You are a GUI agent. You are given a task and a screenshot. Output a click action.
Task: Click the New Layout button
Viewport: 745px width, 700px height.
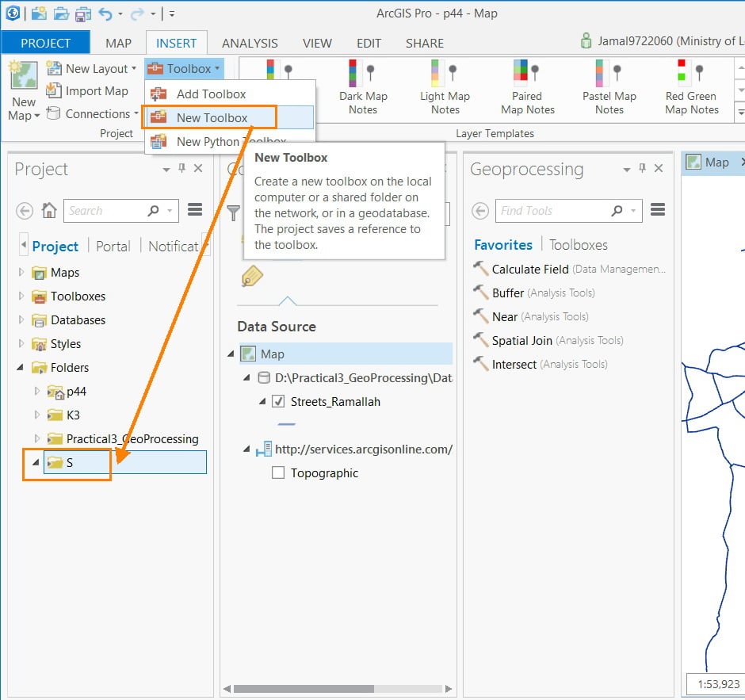click(91, 68)
